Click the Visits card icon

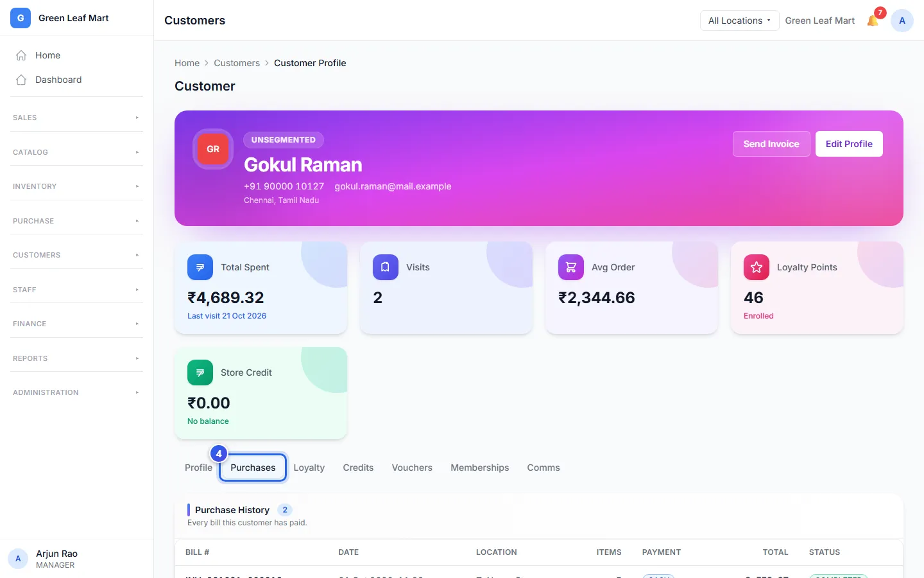[386, 267]
